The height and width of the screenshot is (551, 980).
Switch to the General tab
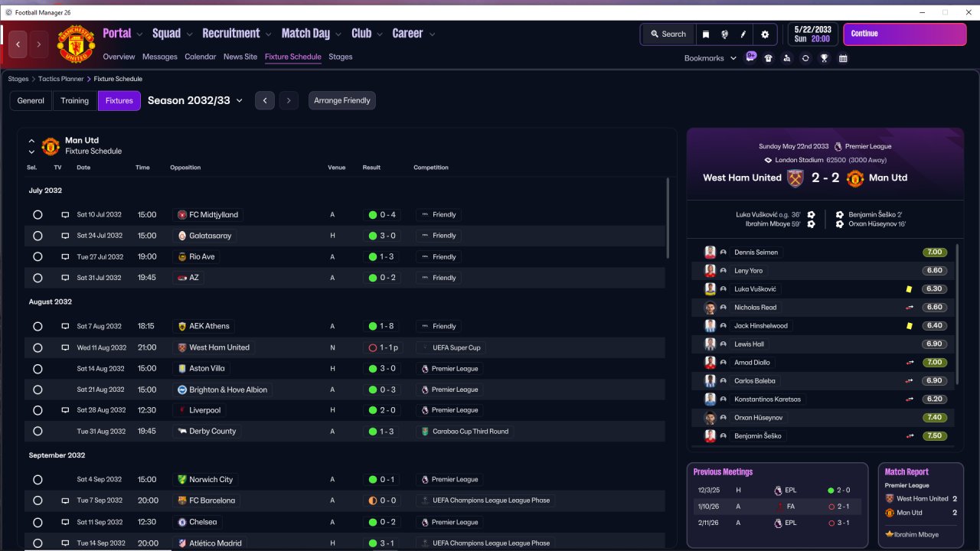[x=31, y=101]
